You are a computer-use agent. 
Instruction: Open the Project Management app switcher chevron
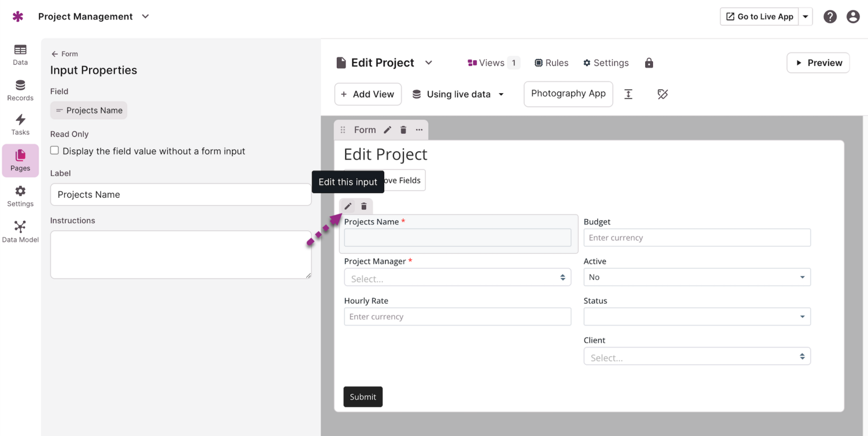click(145, 17)
